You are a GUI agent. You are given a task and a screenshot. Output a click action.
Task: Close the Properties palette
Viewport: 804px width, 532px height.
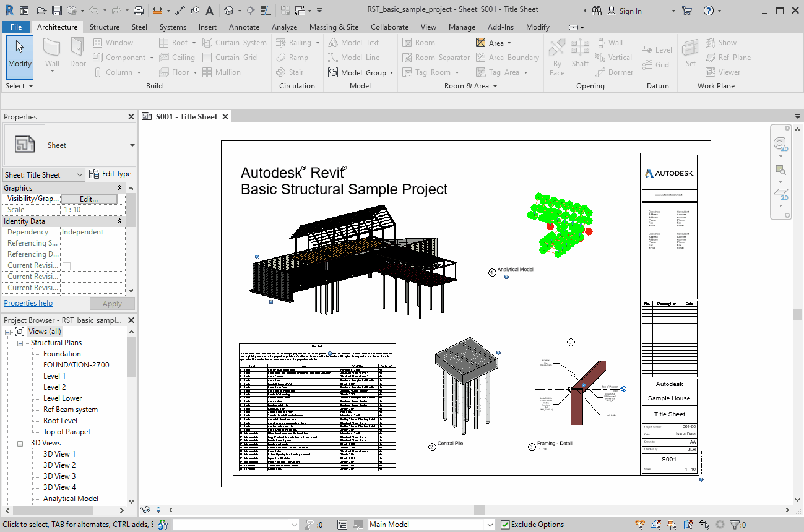tap(131, 117)
